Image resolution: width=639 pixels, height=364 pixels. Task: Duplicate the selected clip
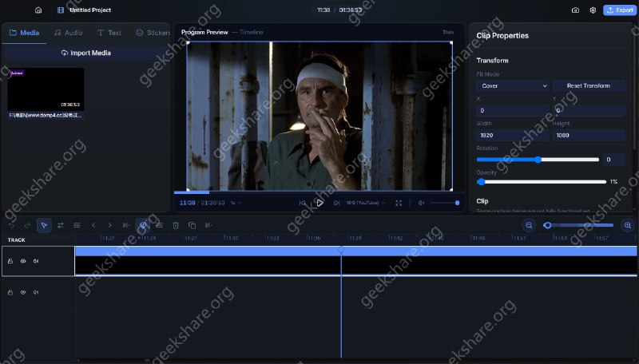point(192,225)
